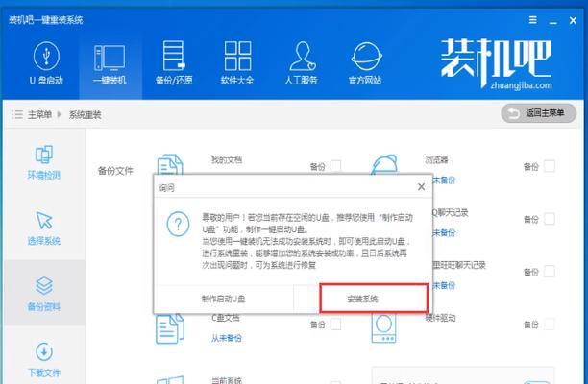Check 浏览器 backup checkbox

[x=550, y=165]
